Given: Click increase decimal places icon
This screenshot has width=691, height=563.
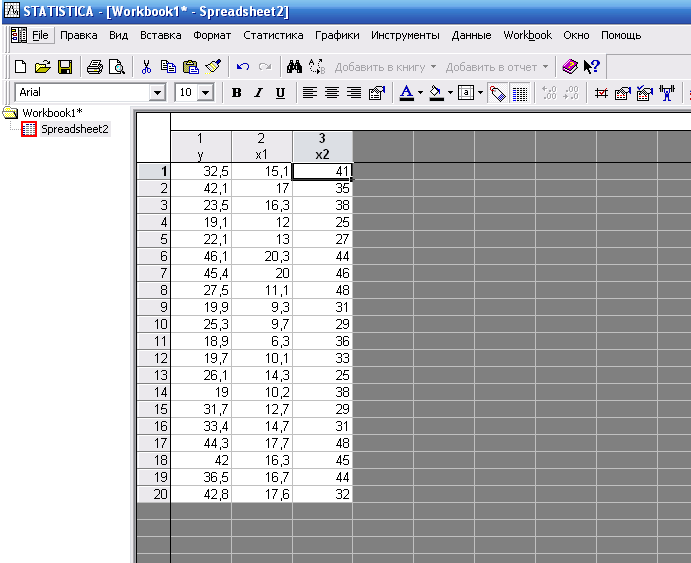Looking at the screenshot, I should 549,93.
